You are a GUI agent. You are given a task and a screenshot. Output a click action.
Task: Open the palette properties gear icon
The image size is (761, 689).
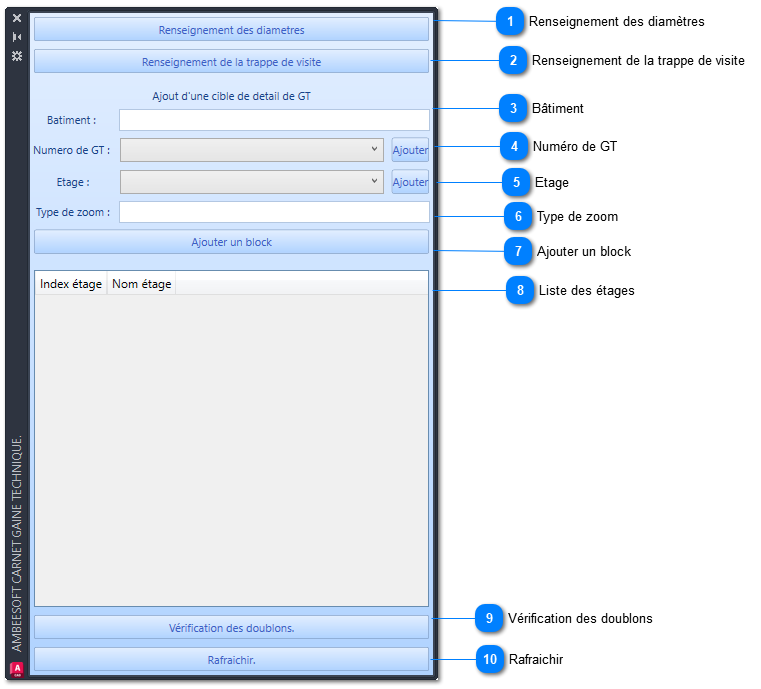tap(17, 56)
